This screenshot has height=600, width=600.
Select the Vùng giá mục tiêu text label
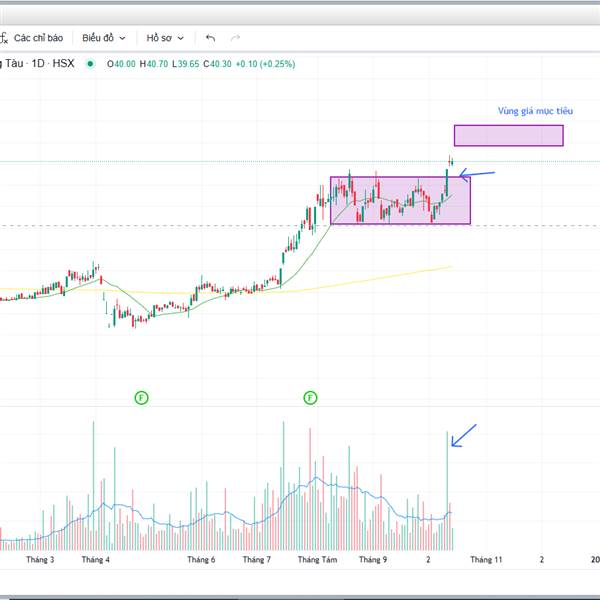pyautogui.click(x=529, y=111)
